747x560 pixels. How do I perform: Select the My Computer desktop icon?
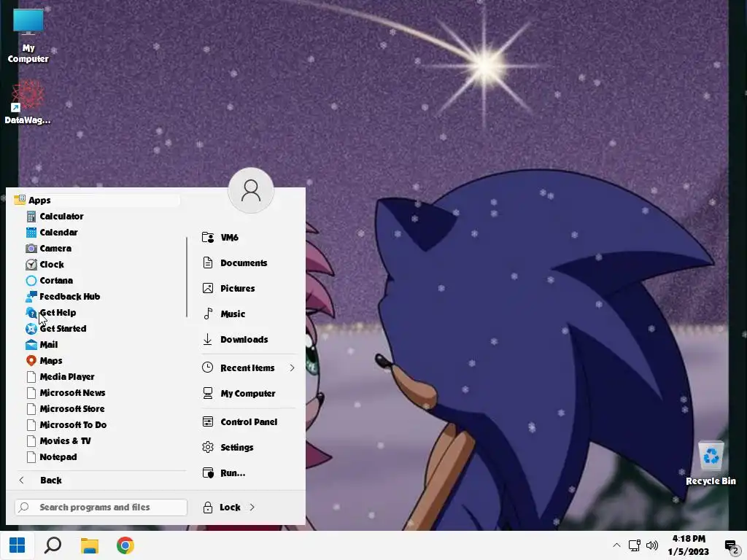pyautogui.click(x=28, y=36)
